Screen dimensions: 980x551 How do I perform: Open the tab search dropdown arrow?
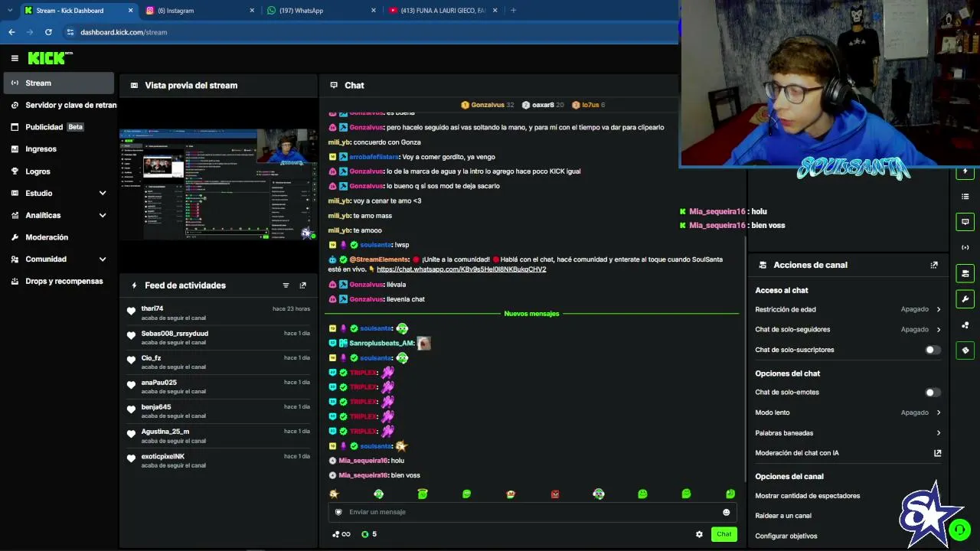coord(10,11)
